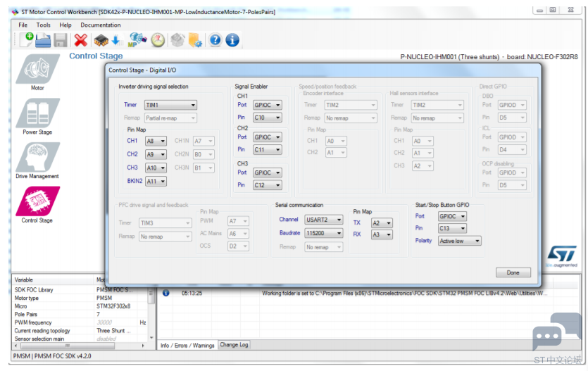Click the DBO Port GPIOD dropdown
This screenshot has height=371, width=588.
512,105
